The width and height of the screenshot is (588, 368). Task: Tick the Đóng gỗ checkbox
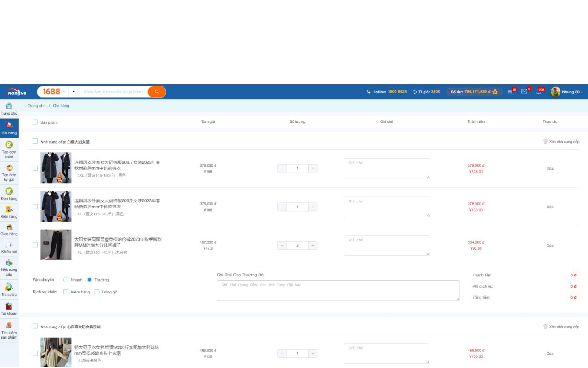pyautogui.click(x=97, y=292)
